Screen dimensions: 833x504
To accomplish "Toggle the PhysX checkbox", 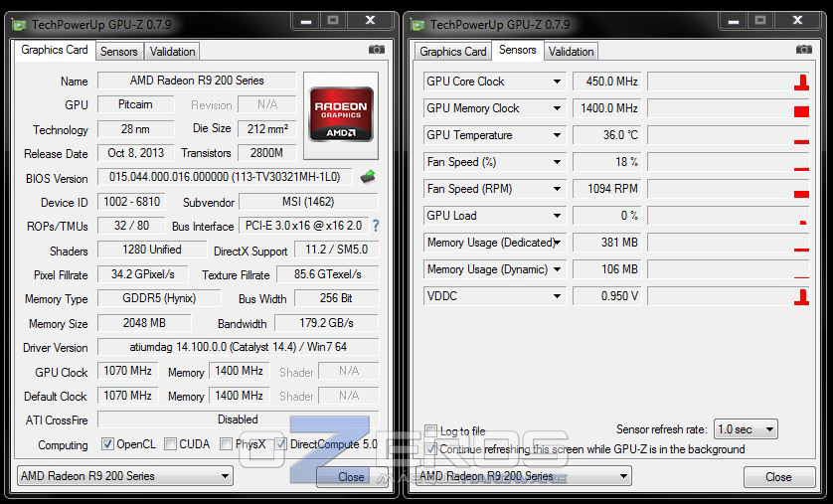I will [x=227, y=444].
